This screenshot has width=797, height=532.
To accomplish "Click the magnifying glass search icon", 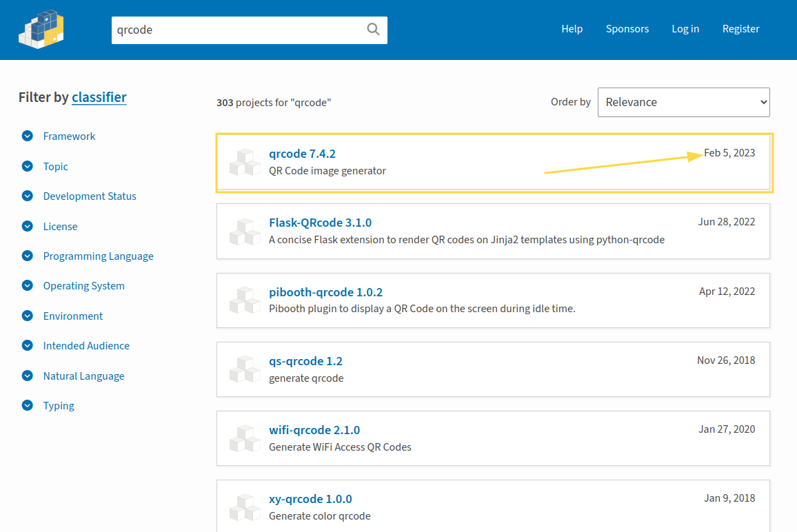I will (x=373, y=30).
